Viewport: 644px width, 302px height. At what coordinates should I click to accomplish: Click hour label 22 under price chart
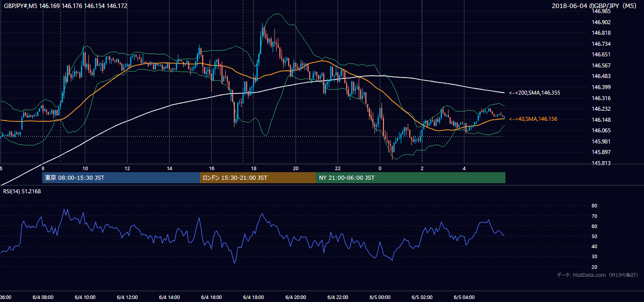(338, 169)
